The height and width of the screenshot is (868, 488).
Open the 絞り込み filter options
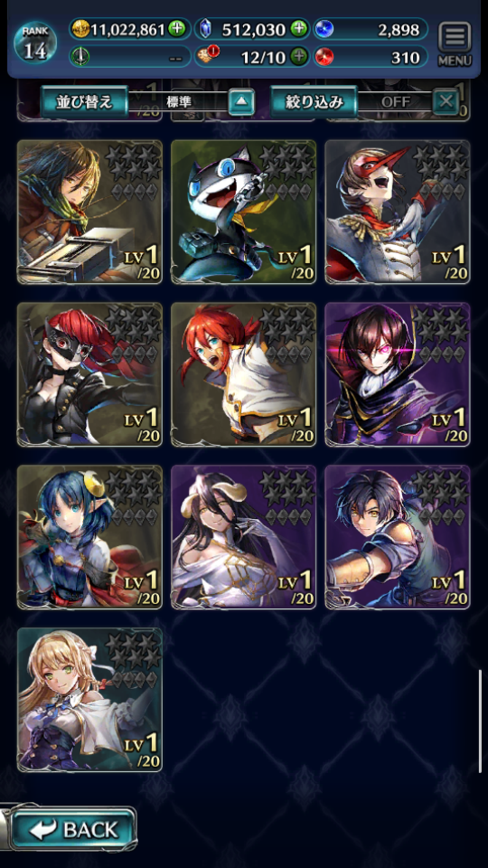[x=314, y=102]
